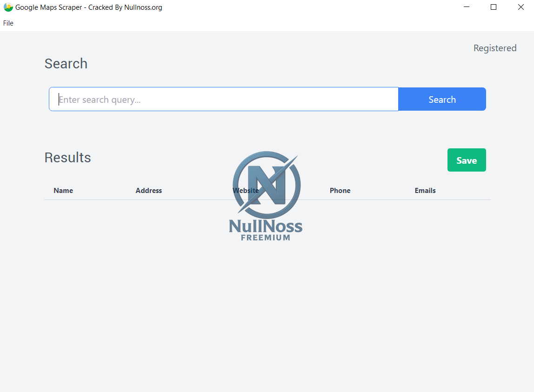Click the Website column header
Viewport: 534px width, 392px height.
(246, 191)
